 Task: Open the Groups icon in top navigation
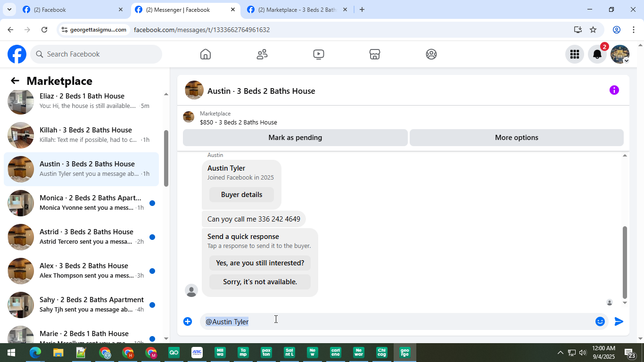(x=431, y=54)
